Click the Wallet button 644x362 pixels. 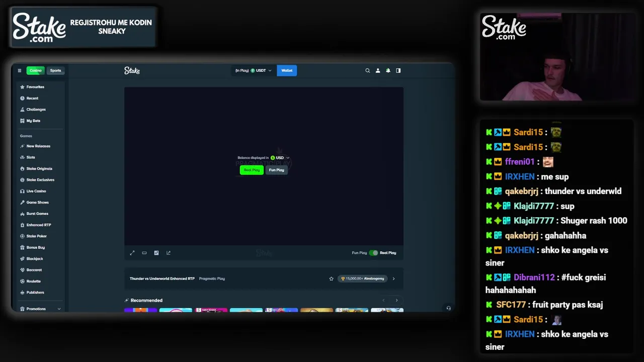pos(287,70)
